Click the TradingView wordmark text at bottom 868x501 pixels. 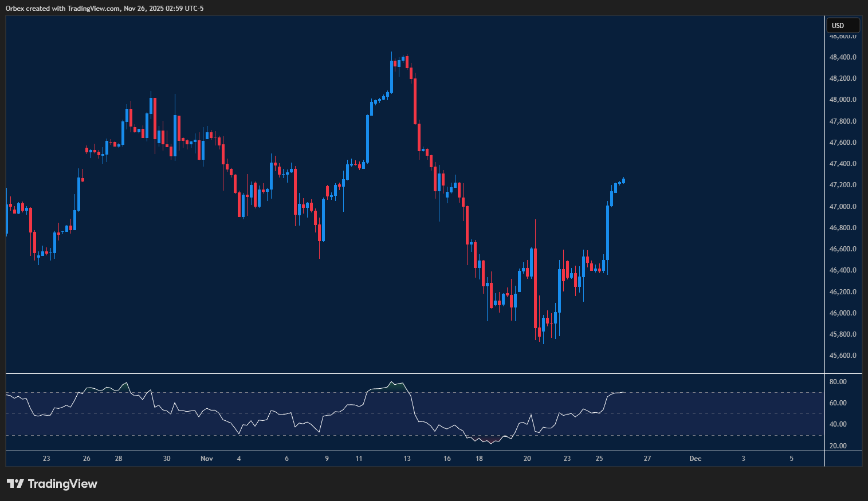[62, 484]
